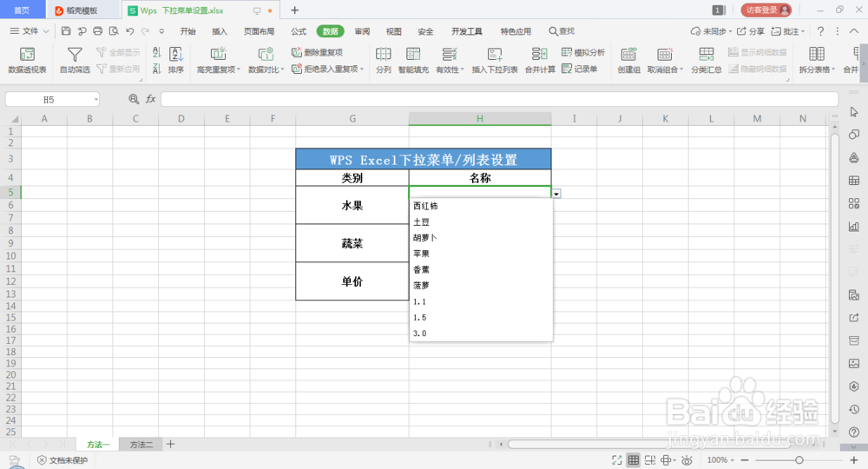Click the Undo arrow icon
Screen dimensions: 868x469
click(129, 31)
